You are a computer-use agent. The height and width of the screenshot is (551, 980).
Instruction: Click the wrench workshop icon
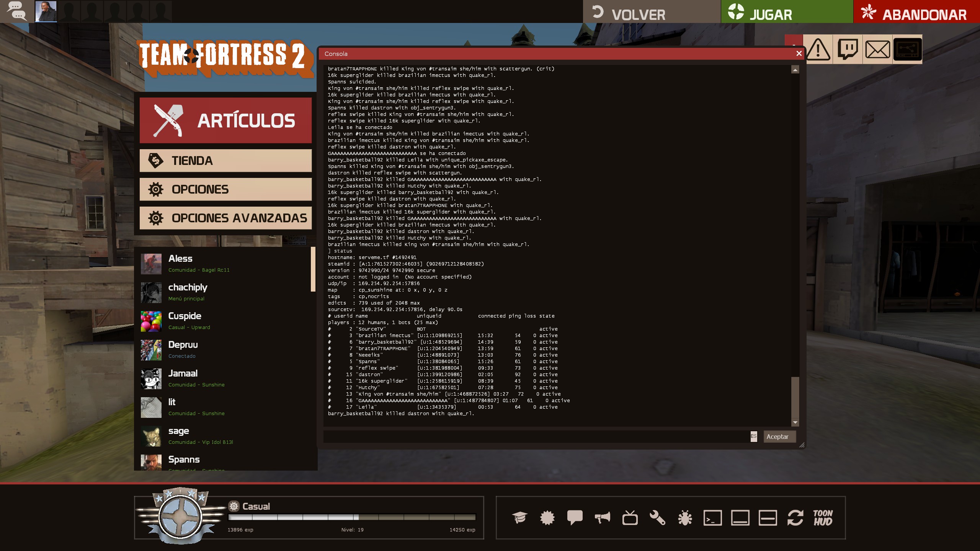tap(657, 518)
